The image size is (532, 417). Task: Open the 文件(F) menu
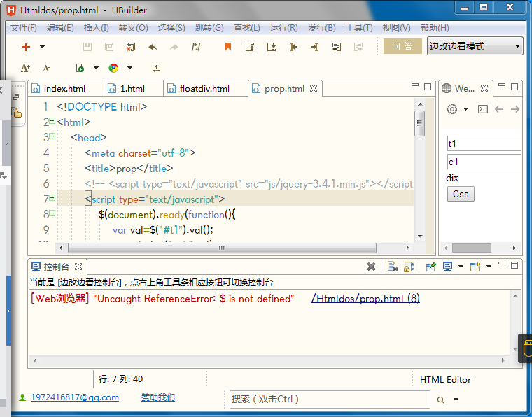23,28
